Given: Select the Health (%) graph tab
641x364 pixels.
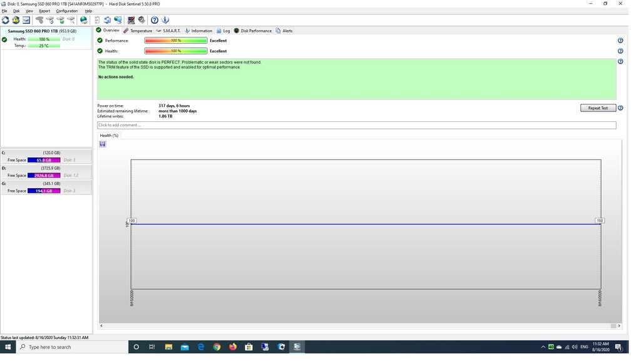Looking at the screenshot, I should point(109,136).
